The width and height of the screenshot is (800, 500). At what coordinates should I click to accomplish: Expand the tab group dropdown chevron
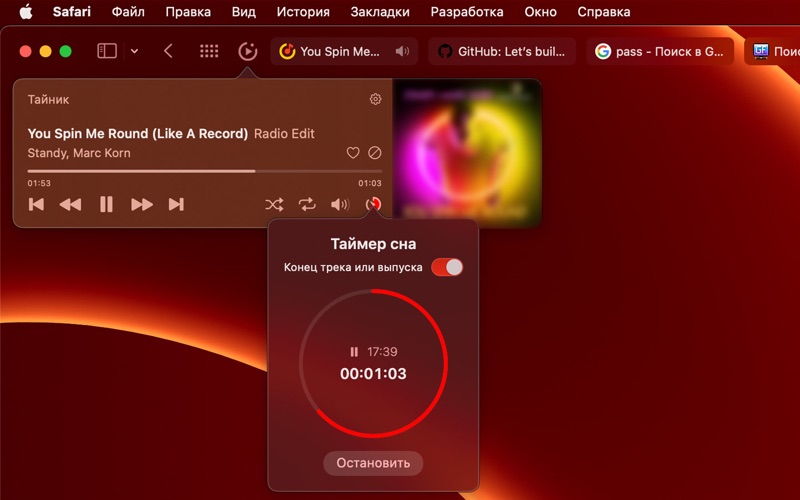pos(134,51)
